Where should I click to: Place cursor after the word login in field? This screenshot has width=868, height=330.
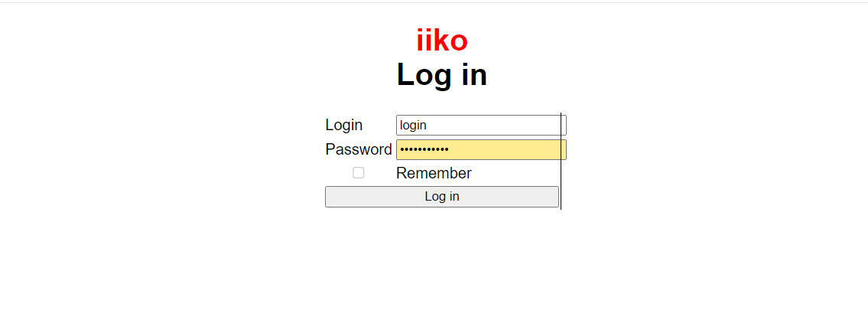(x=427, y=125)
